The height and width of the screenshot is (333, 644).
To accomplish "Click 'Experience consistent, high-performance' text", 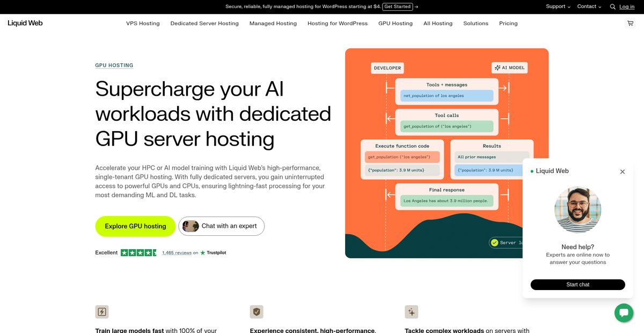I will point(313,330).
